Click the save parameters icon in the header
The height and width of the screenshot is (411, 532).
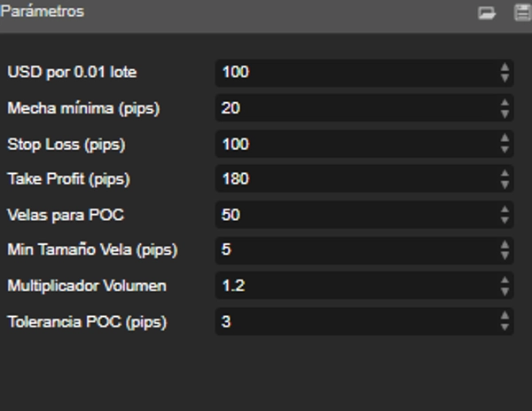pos(521,13)
